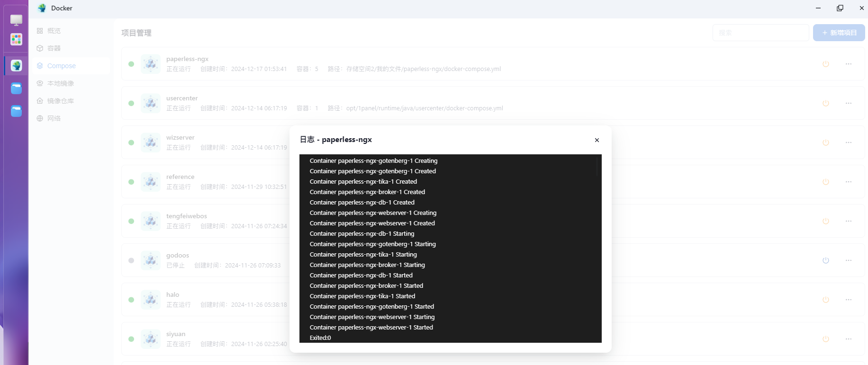The width and height of the screenshot is (868, 365).
Task: Click the 项目管理 page heading
Action: coord(136,33)
